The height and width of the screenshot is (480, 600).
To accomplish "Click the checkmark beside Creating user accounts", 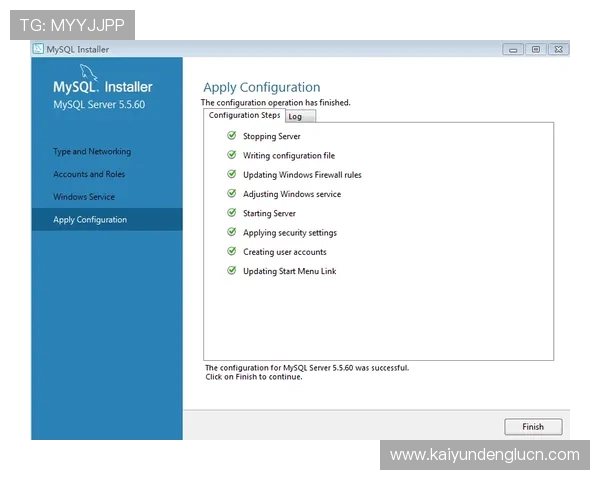I will click(232, 251).
